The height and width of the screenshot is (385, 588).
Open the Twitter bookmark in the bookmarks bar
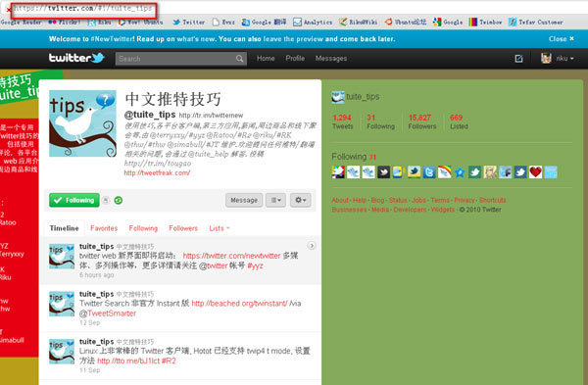pos(188,23)
